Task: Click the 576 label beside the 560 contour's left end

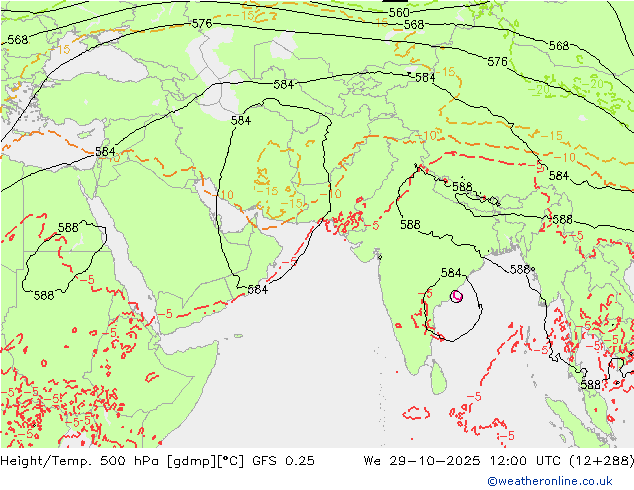Action: pos(202,24)
